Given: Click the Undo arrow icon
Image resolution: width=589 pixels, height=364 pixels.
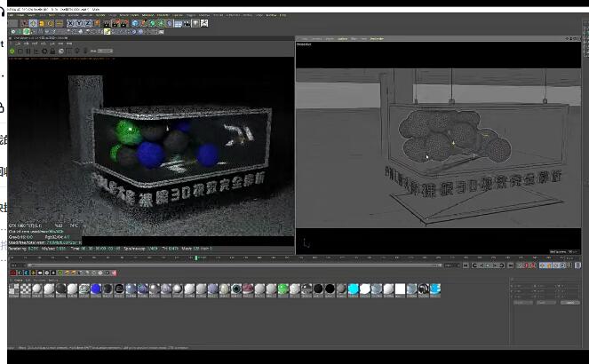Looking at the screenshot, I should (x=12, y=23).
